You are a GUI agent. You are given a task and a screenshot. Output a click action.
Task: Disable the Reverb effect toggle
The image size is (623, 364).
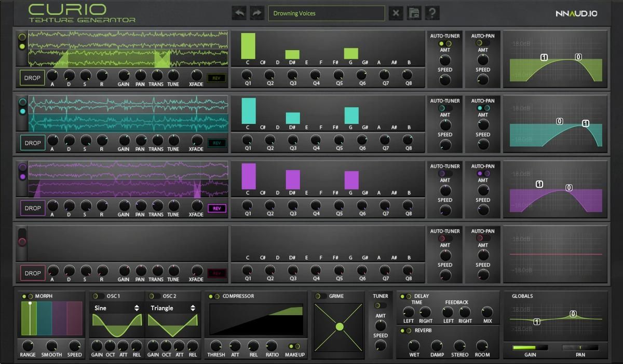[x=405, y=330]
